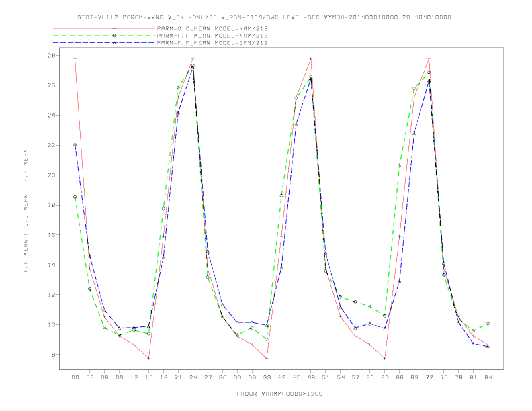Click x-axis forecast hour label 69

414,377
